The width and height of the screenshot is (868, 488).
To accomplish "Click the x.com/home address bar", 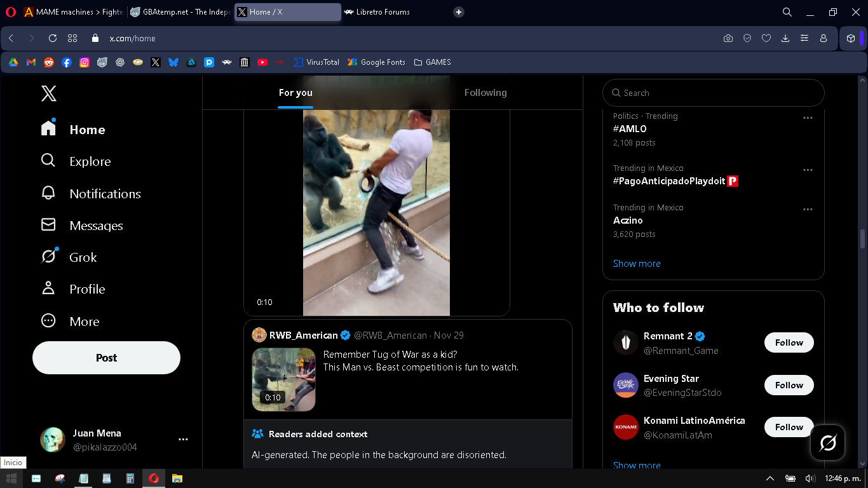I will tap(132, 38).
